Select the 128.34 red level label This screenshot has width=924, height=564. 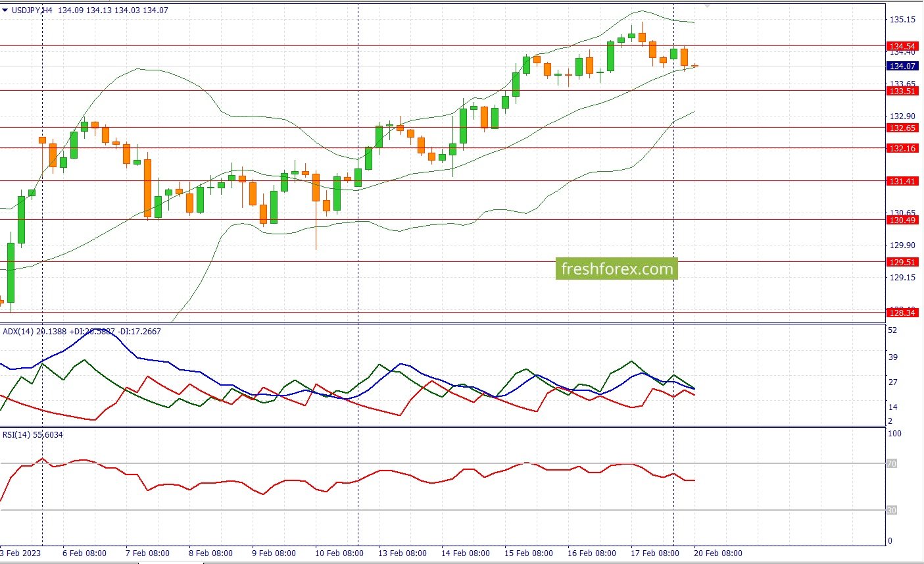902,313
